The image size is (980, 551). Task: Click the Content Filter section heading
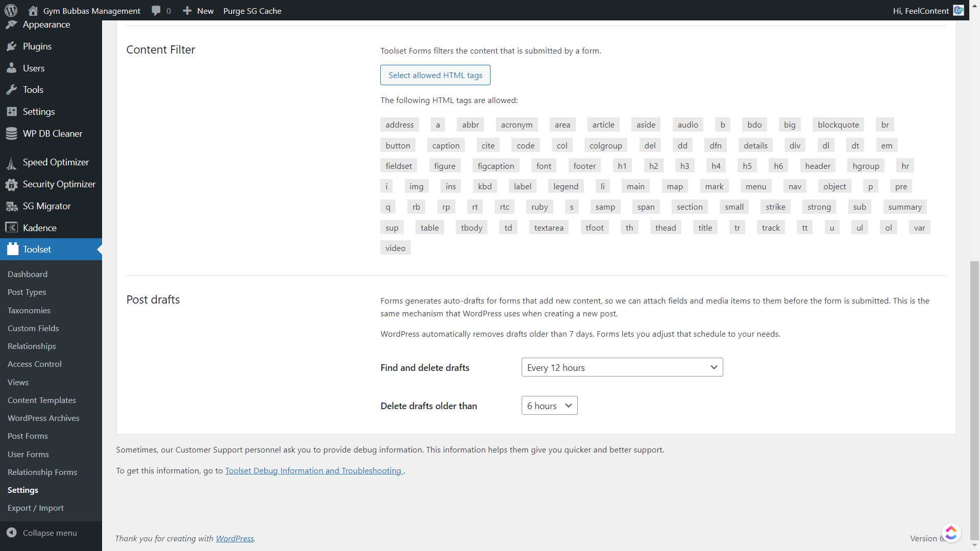coord(161,49)
